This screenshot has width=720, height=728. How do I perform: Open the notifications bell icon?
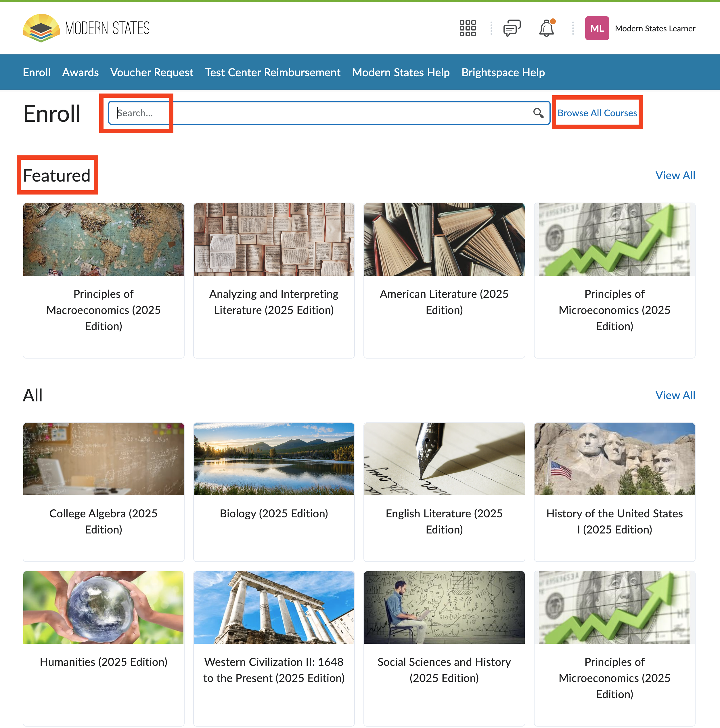coord(546,28)
